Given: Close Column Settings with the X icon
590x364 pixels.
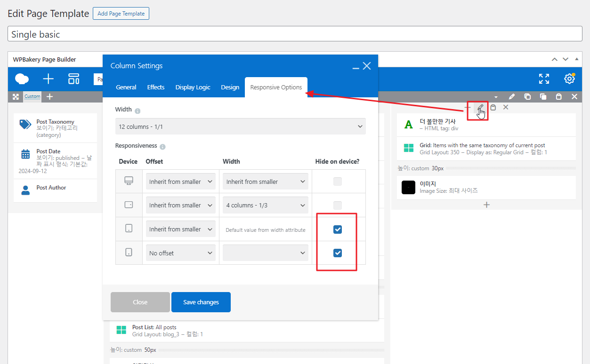Looking at the screenshot, I should point(367,66).
